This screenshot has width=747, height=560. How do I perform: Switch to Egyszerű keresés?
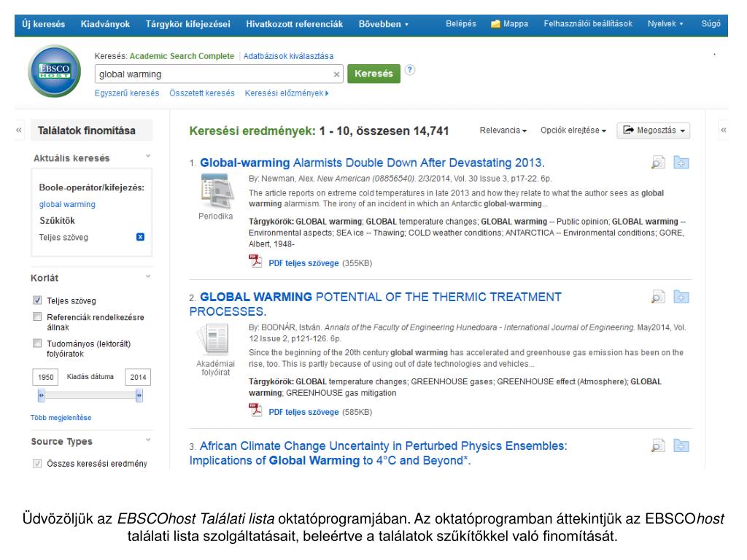127,93
